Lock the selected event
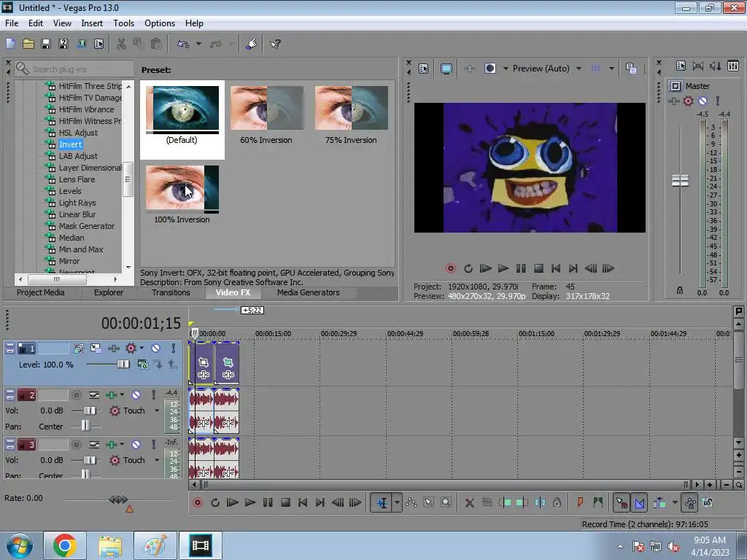 [x=557, y=502]
